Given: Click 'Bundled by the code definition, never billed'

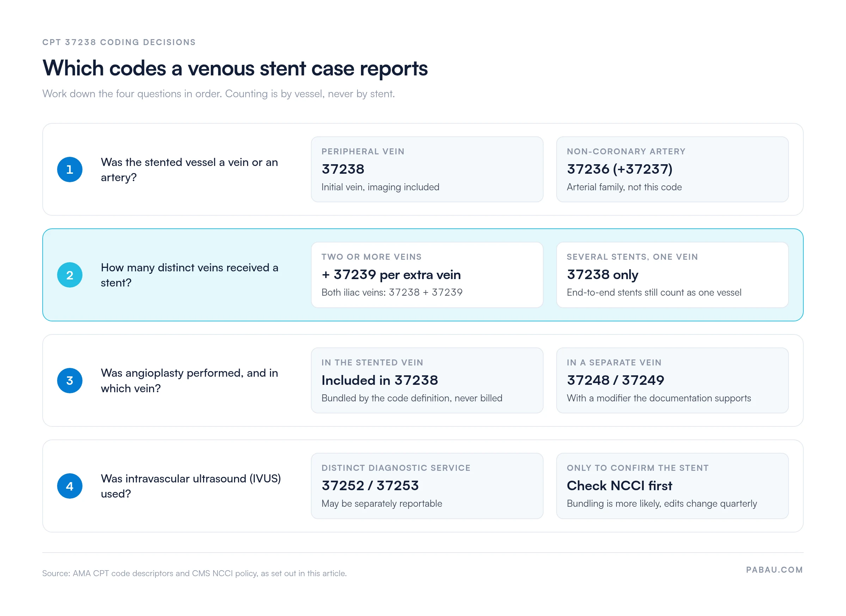Looking at the screenshot, I should pos(412,398).
